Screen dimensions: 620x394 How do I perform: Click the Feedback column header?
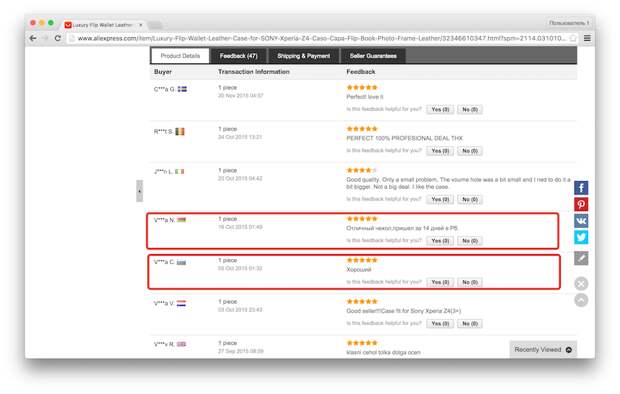[361, 72]
